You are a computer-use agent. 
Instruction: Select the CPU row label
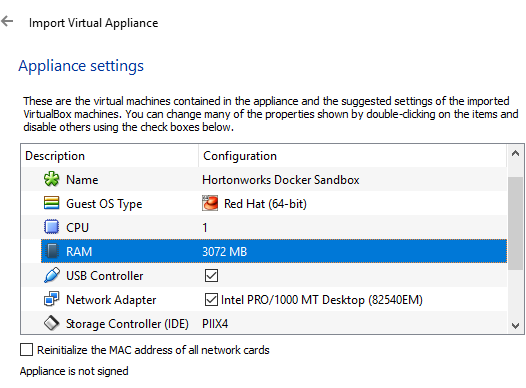pos(77,228)
